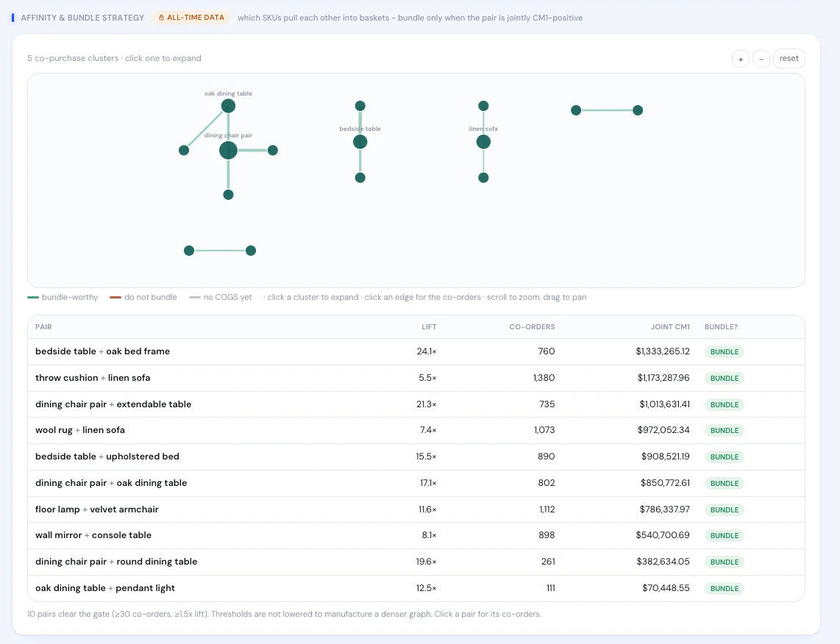
Task: Click BUNDLE badge for pendant light row
Action: click(x=725, y=588)
